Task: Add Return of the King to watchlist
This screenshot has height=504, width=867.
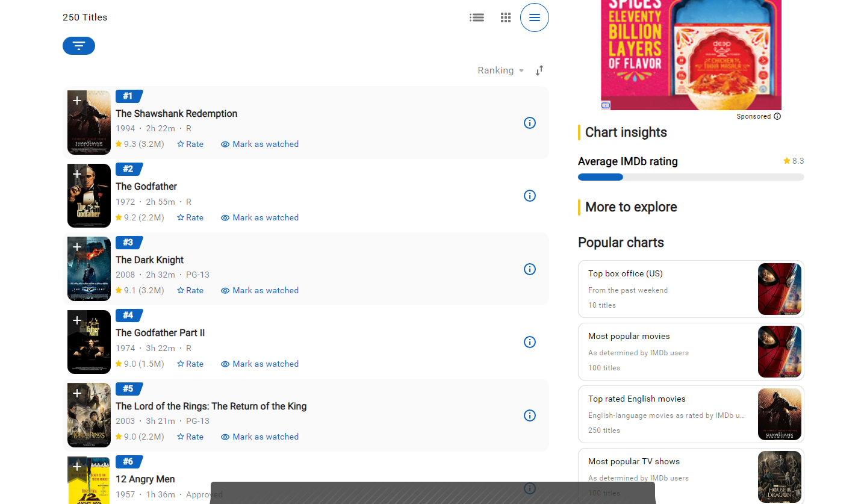Action: coord(77,393)
